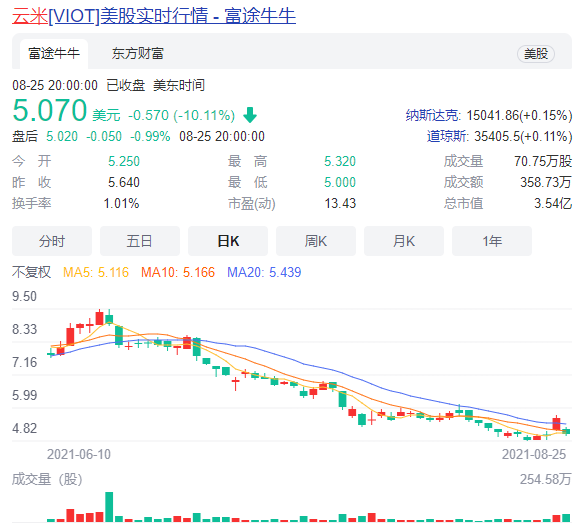Click the max volume value 254.58万
582x530 pixels.
[546, 479]
